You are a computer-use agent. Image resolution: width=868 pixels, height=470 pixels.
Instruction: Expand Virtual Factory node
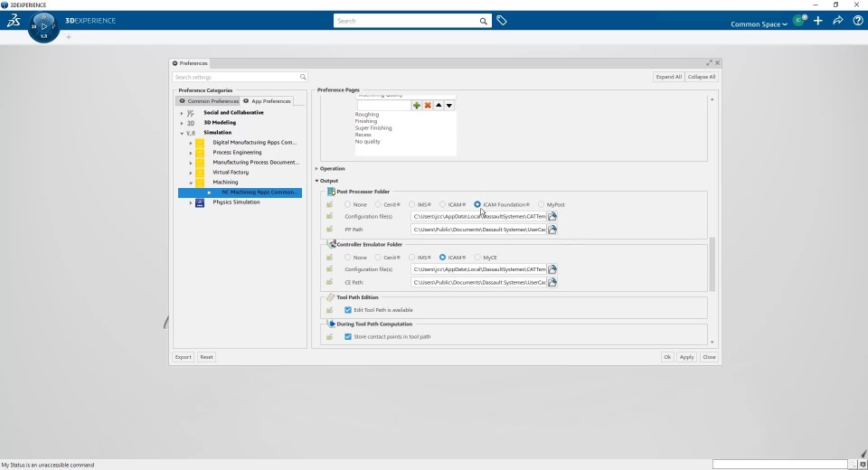191,173
